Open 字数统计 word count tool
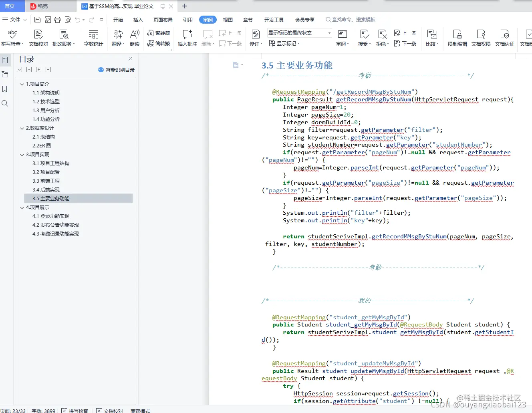 click(93, 38)
